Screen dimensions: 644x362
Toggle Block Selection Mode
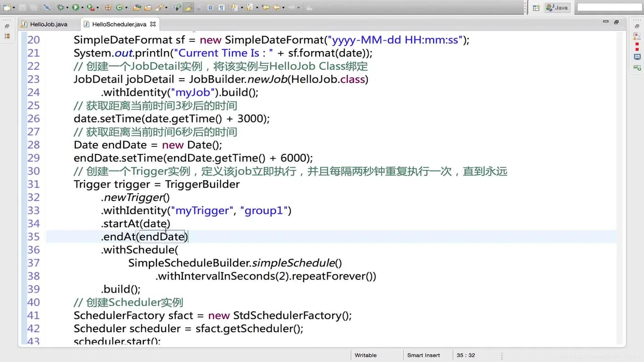point(210,7)
